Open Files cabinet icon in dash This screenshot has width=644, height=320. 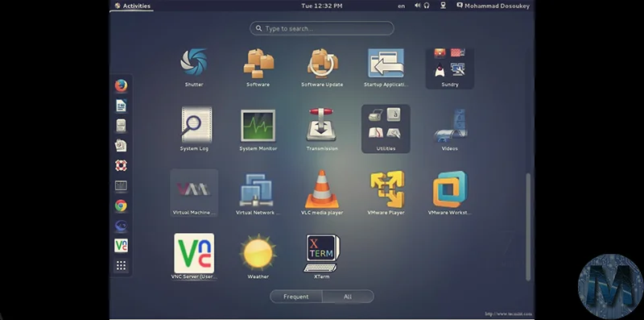(x=121, y=126)
